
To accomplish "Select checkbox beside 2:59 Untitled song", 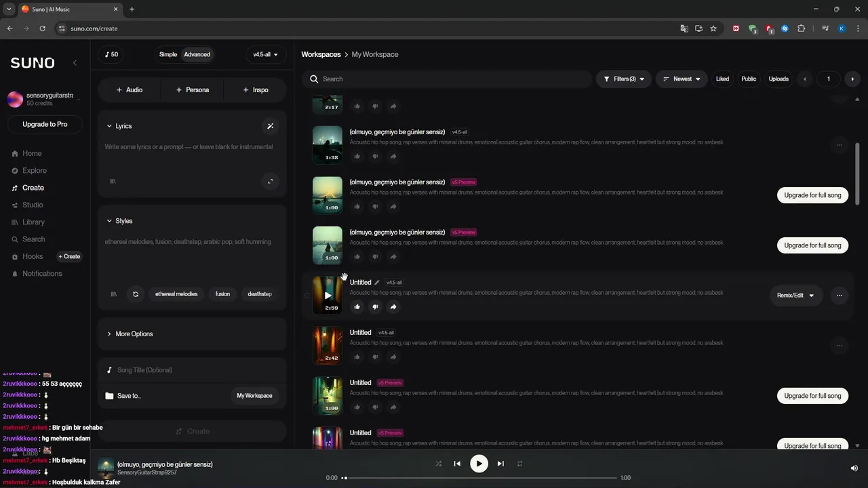I will (x=307, y=296).
